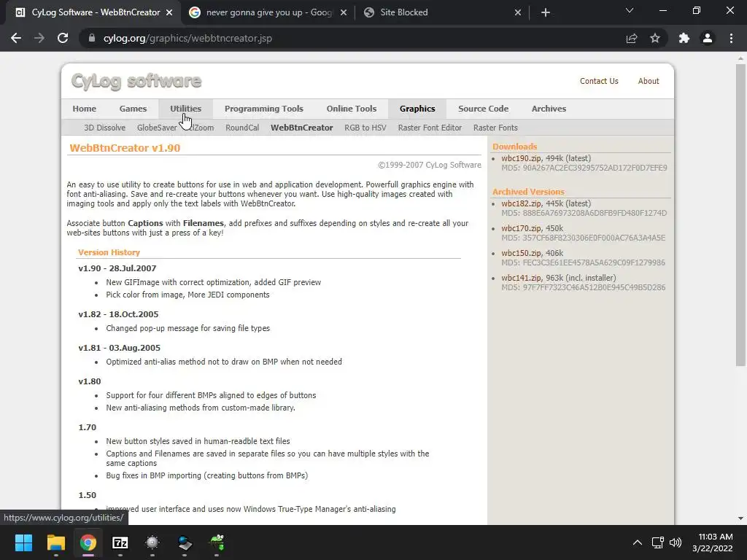Open the About link

(649, 81)
